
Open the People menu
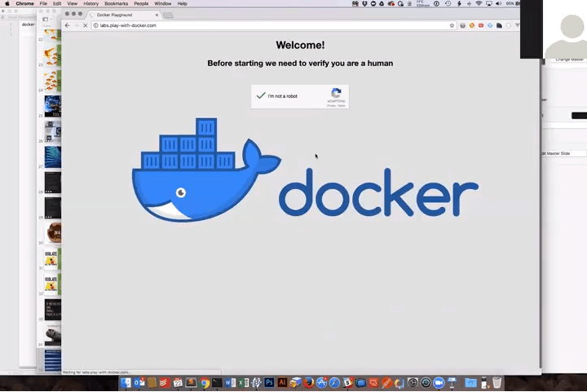pos(141,3)
